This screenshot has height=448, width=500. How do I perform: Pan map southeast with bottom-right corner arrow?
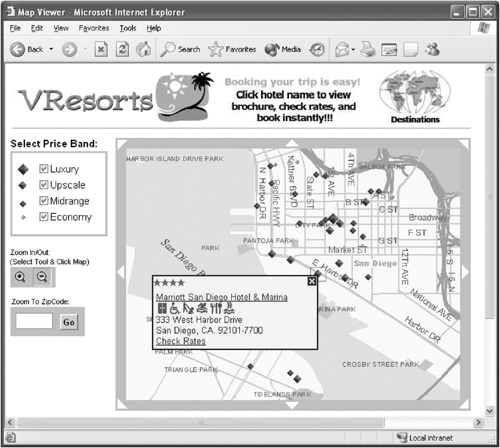(464, 404)
